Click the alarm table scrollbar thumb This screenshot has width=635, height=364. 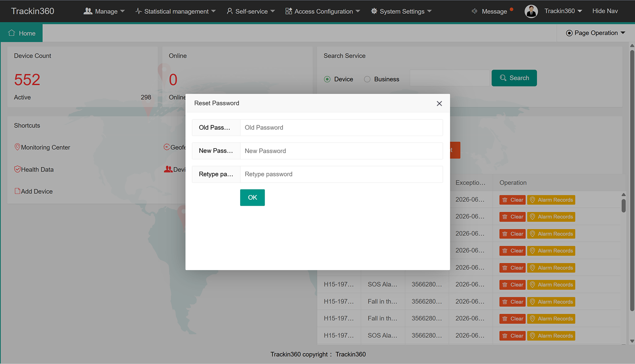point(623,206)
